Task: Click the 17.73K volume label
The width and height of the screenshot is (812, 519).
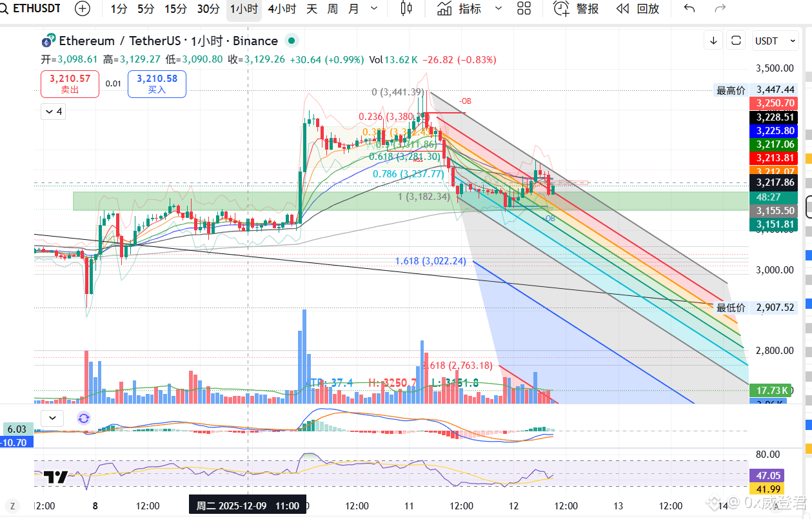Action: point(770,390)
